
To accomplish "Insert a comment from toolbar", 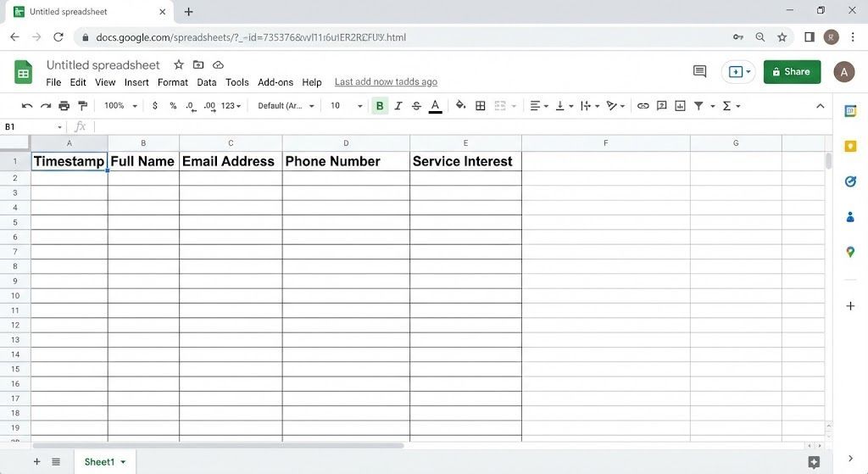I will tap(661, 106).
